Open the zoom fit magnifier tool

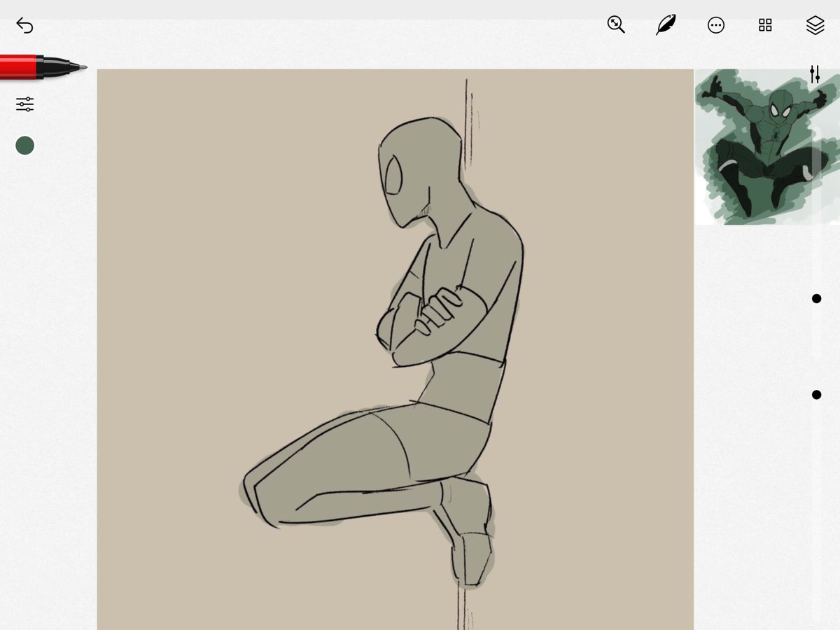point(616,25)
